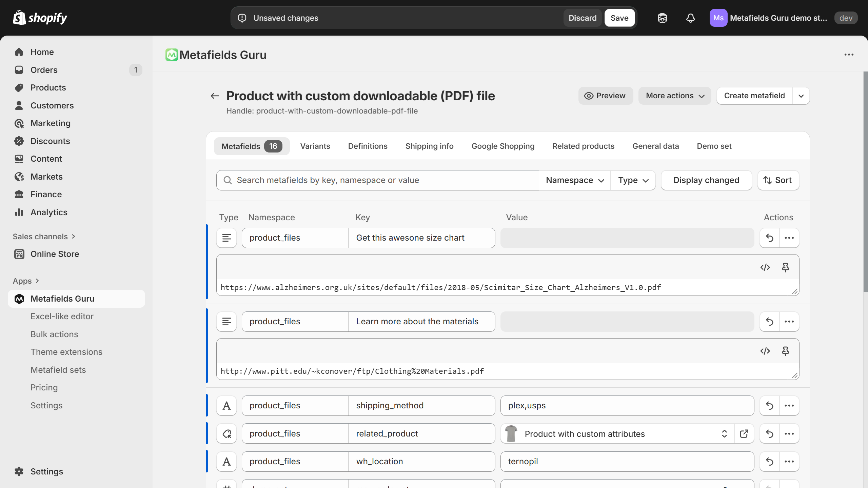Click the Shopify logo
Viewport: 868px width, 488px height.
coord(39,17)
